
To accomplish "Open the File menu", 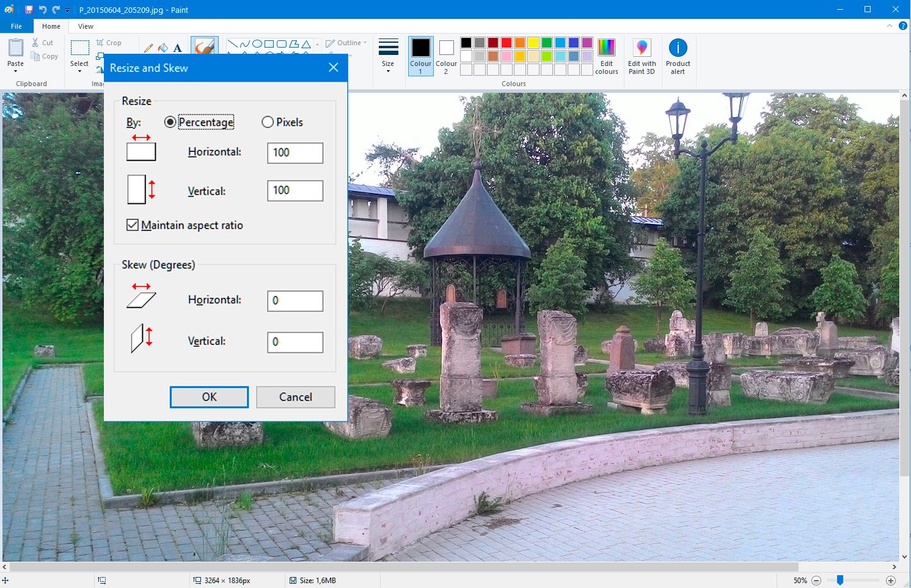I will coord(16,26).
